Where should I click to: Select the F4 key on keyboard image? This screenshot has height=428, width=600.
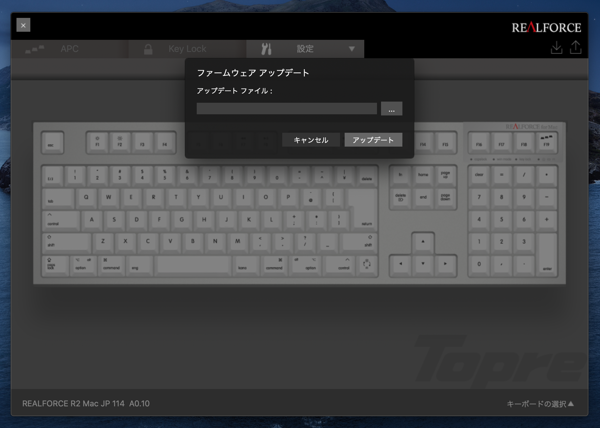(165, 142)
